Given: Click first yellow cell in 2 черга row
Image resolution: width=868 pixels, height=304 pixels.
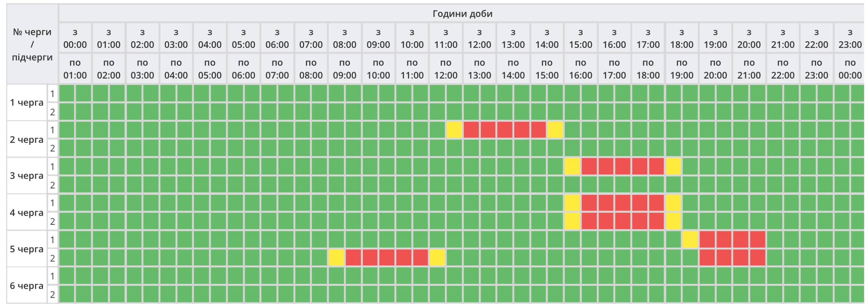Looking at the screenshot, I should pyautogui.click(x=454, y=130).
